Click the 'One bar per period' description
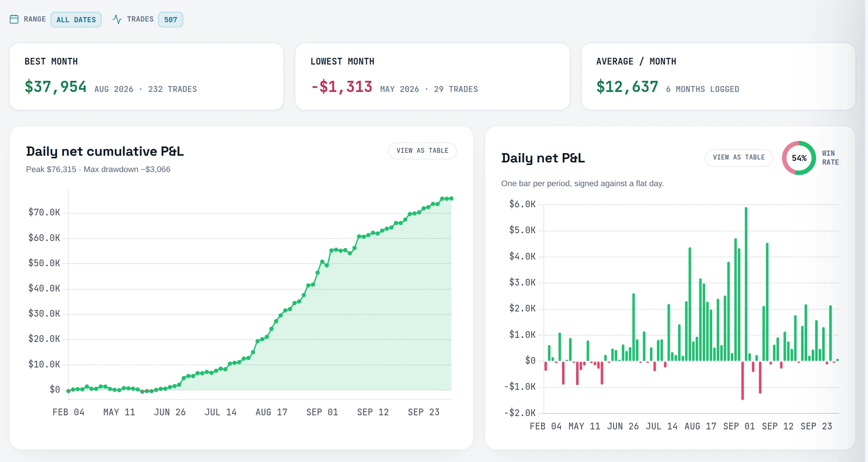This screenshot has width=868, height=462. [582, 184]
